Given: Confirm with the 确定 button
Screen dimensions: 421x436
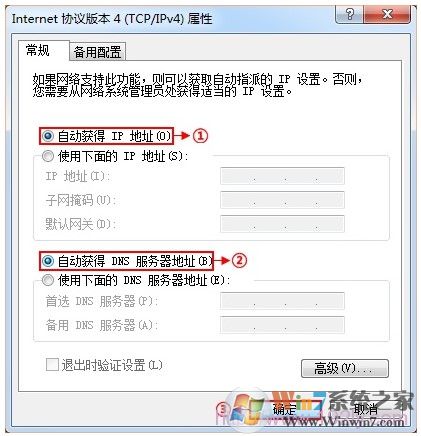Looking at the screenshot, I should pos(284,409).
